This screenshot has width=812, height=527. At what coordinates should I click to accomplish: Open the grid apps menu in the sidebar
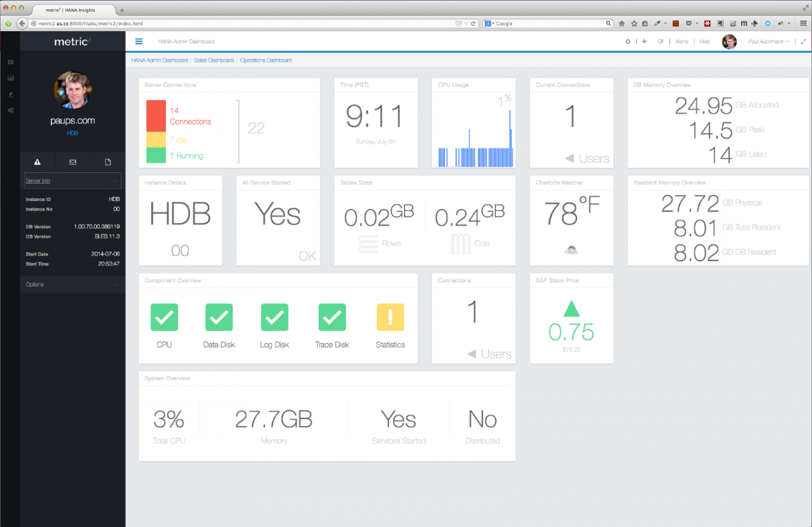point(10,62)
